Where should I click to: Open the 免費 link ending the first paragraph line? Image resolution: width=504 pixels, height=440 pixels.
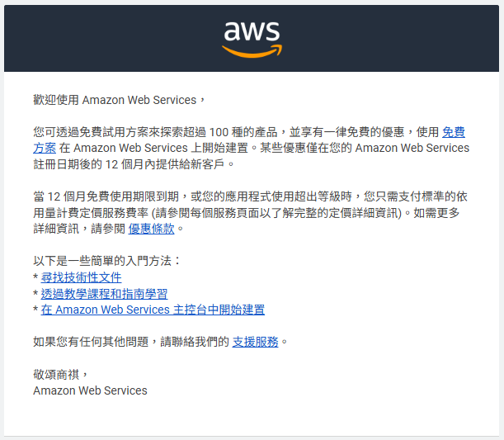[x=454, y=132]
